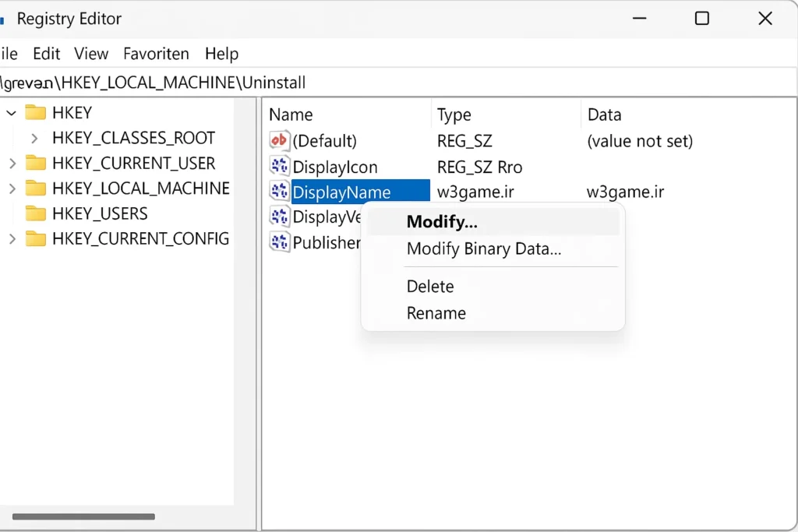Maximize the Registry Editor window
This screenshot has width=798, height=532.
coord(702,19)
